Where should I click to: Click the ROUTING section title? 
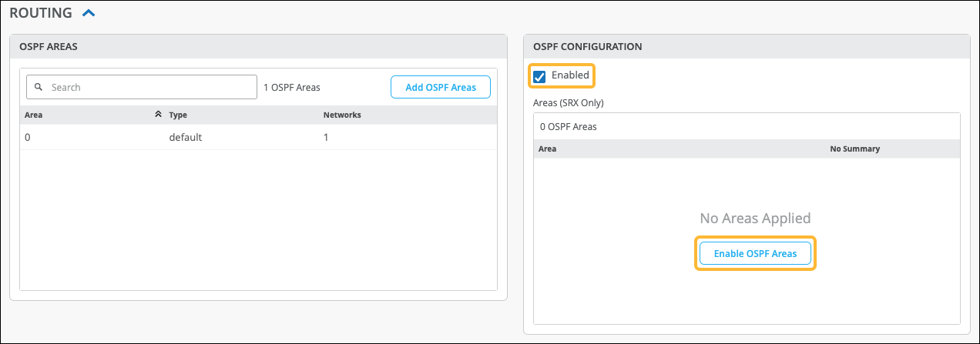40,13
